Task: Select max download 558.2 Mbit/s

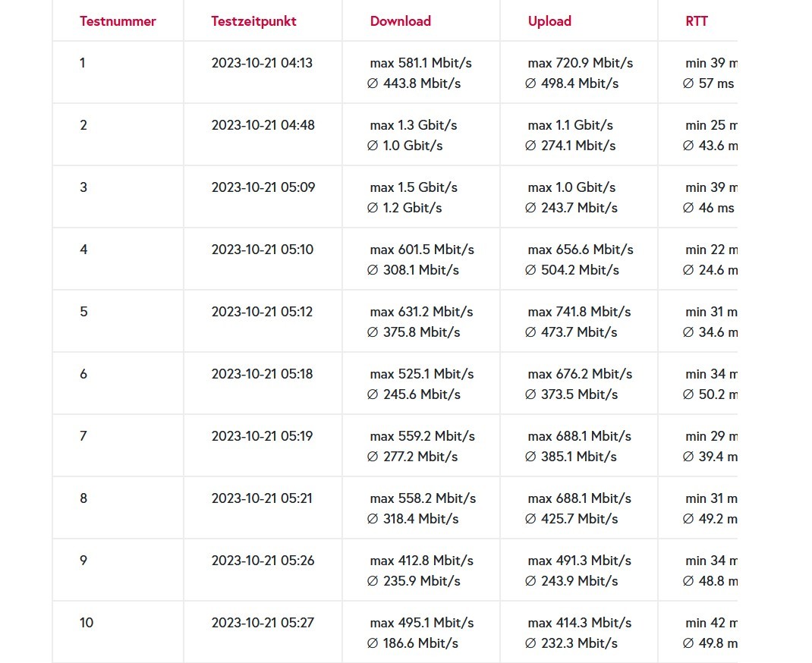Action: point(423,498)
